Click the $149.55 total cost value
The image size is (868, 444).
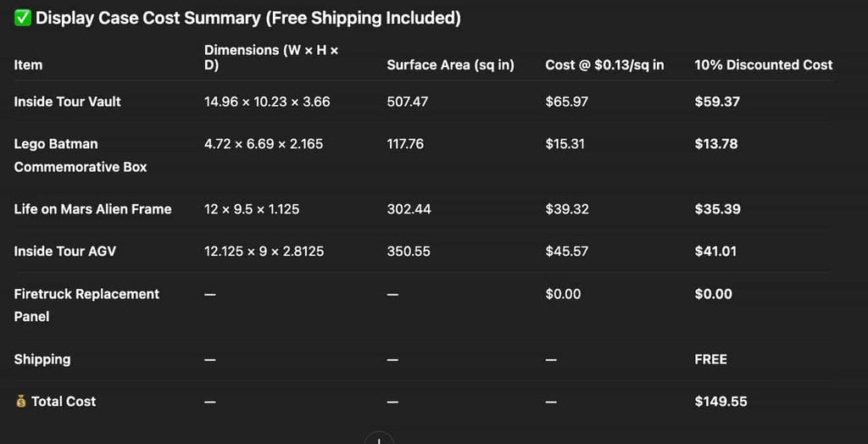(x=721, y=402)
